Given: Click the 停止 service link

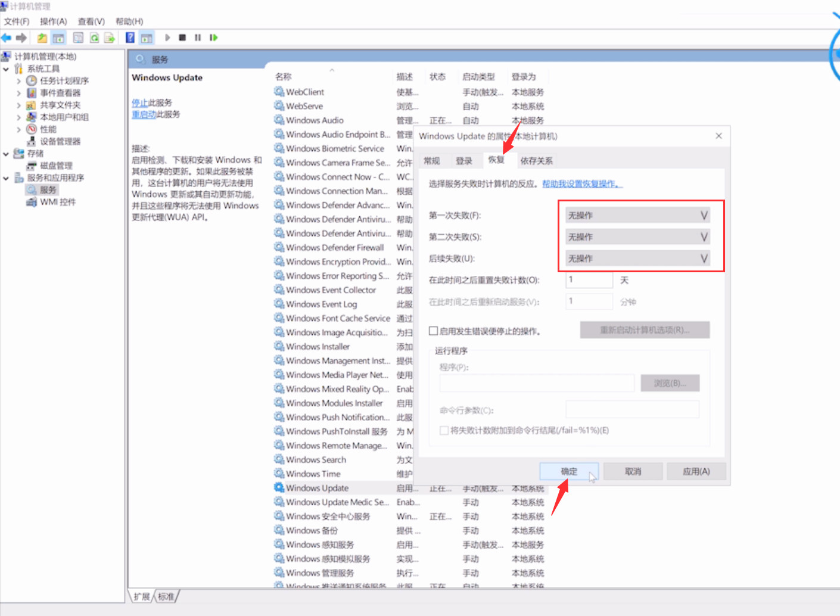Looking at the screenshot, I should 140,102.
